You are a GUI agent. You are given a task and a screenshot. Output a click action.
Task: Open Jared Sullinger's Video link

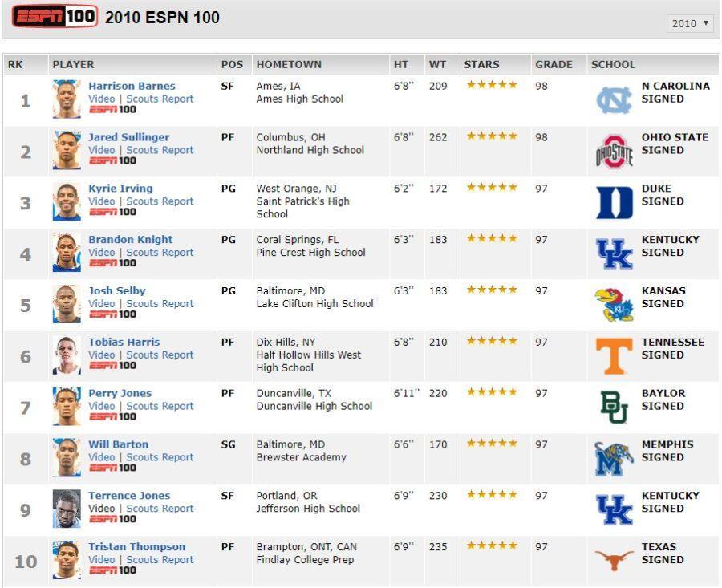click(101, 150)
